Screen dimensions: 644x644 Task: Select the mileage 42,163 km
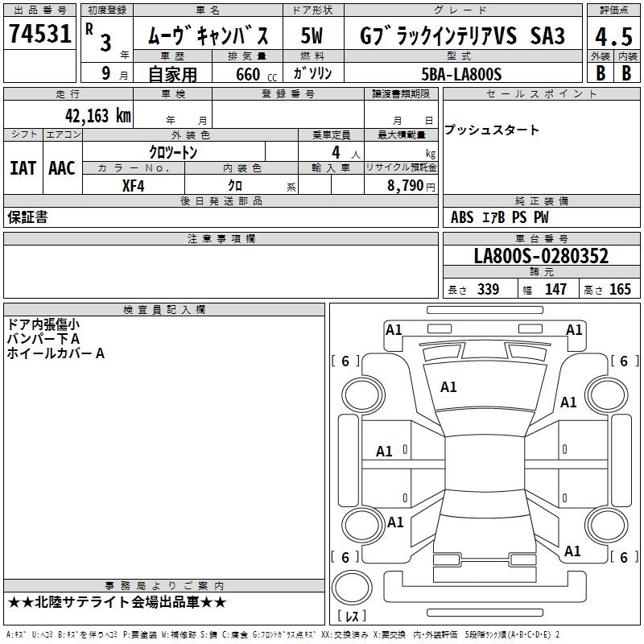click(x=97, y=115)
